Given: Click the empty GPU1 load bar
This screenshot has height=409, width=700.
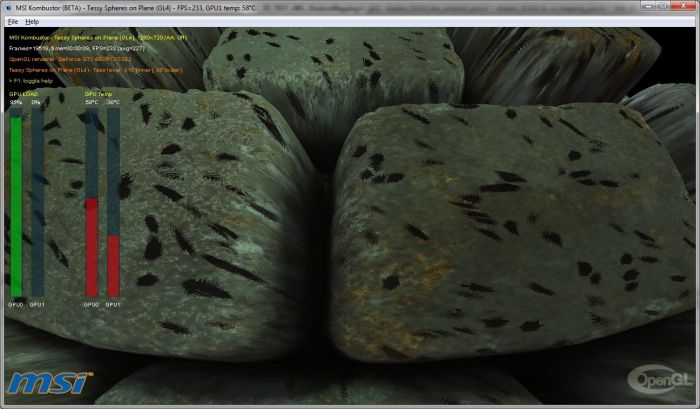Looking at the screenshot, I should click(38, 202).
